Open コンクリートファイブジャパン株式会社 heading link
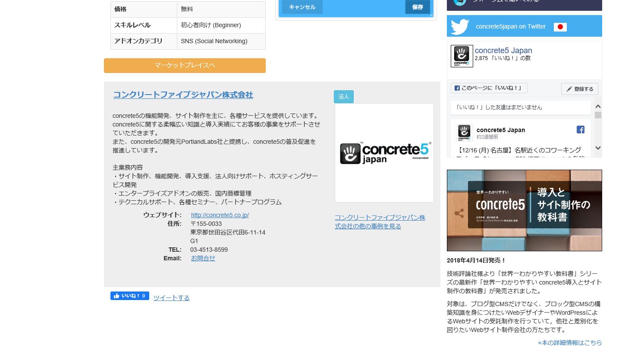Screen dimensions: 644x351 point(183,95)
